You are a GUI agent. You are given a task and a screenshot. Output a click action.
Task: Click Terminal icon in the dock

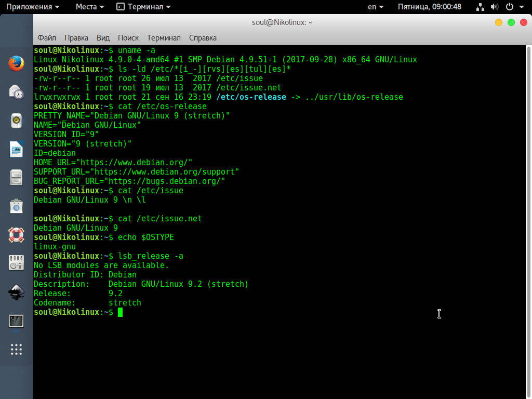(x=16, y=321)
